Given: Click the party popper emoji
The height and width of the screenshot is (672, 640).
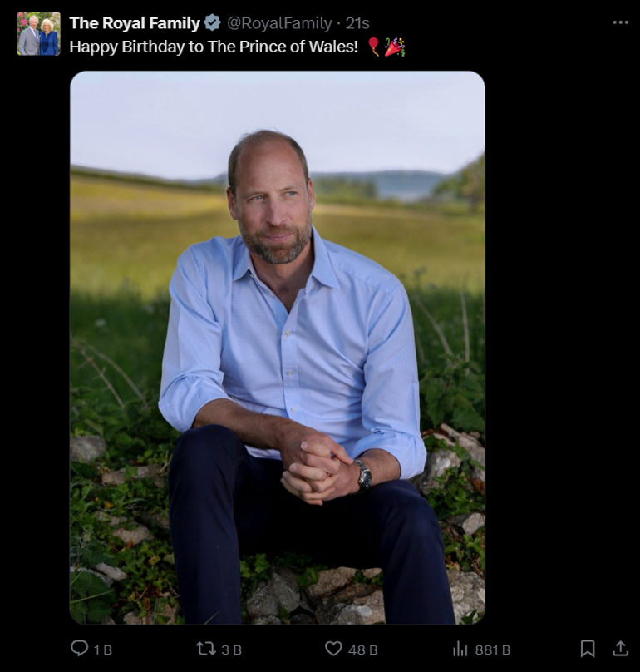Looking at the screenshot, I should (x=395, y=47).
